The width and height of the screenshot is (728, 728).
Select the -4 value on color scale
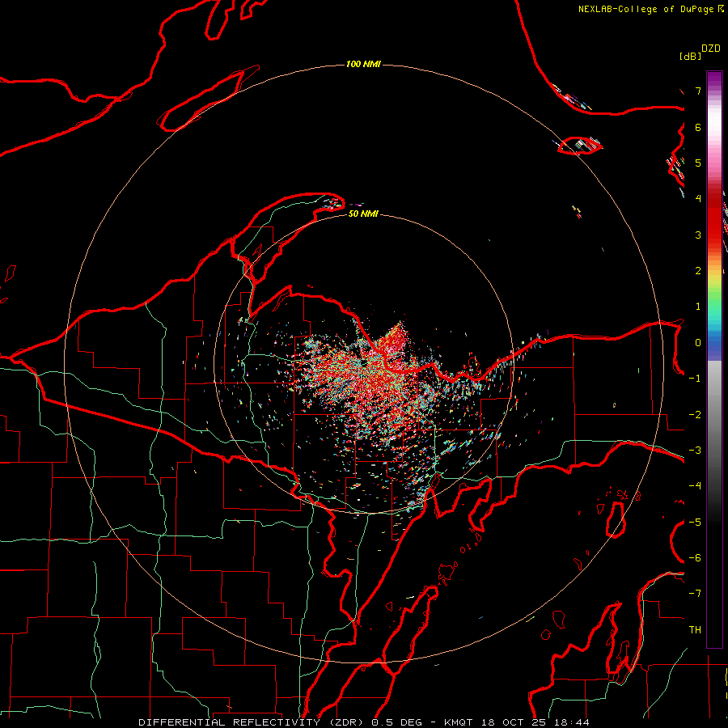click(x=695, y=486)
